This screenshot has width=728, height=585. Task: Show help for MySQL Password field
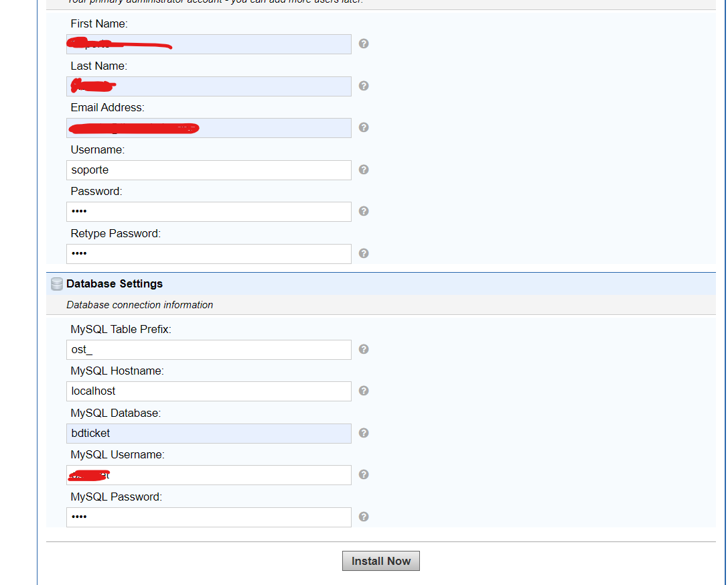(x=364, y=517)
